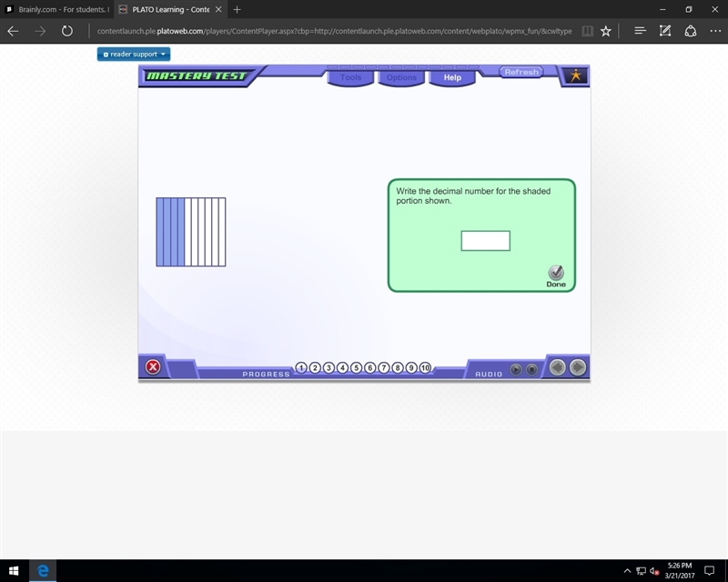The width and height of the screenshot is (728, 582).
Task: Make a web note pen icon
Action: [x=665, y=31]
